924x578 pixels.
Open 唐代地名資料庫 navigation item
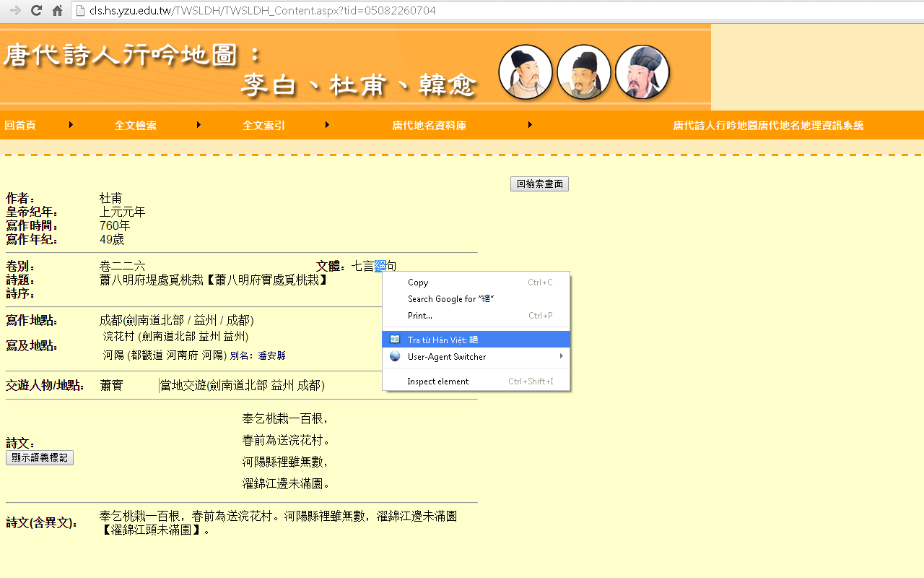pyautogui.click(x=430, y=126)
